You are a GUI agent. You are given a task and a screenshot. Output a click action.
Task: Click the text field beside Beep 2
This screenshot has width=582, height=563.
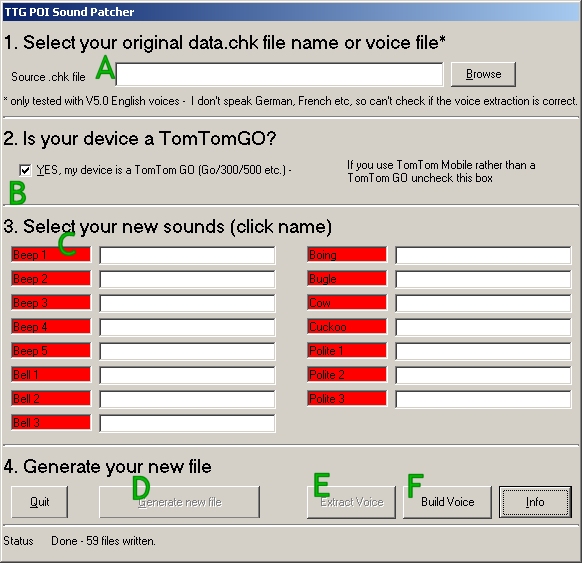coord(187,279)
